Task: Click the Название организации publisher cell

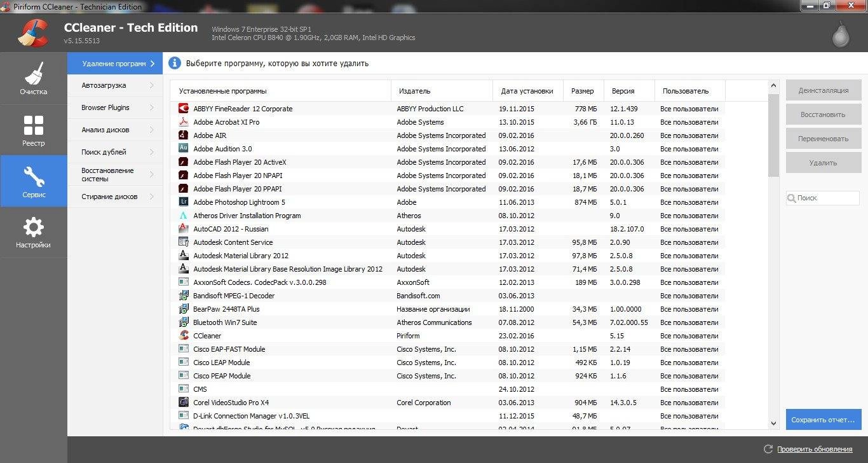Action: (433, 308)
